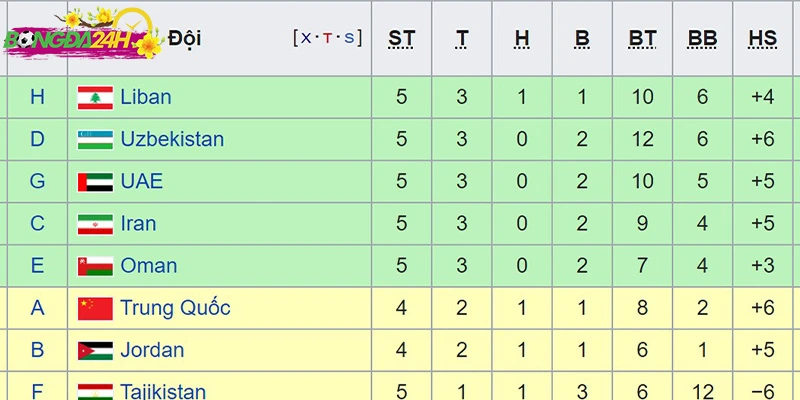Click the HS column header abbreviation
Viewport: 800px width, 400px height.
pyautogui.click(x=763, y=39)
